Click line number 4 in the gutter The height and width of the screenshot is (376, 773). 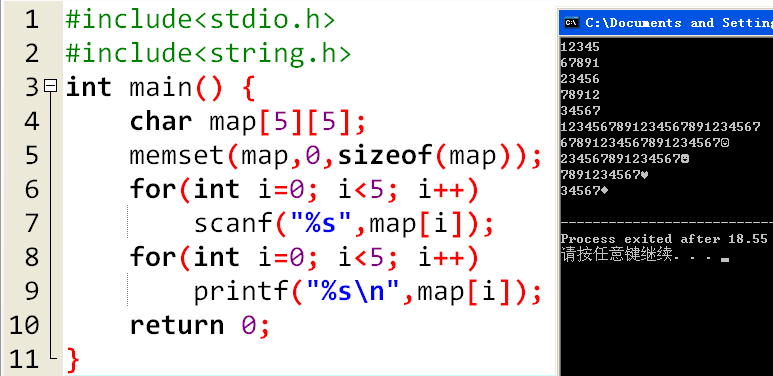[32, 121]
